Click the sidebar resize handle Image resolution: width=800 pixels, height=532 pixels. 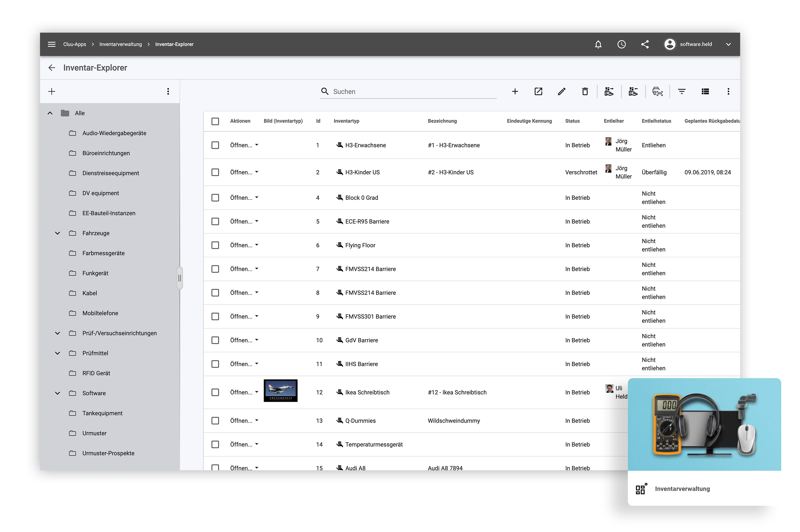click(180, 278)
